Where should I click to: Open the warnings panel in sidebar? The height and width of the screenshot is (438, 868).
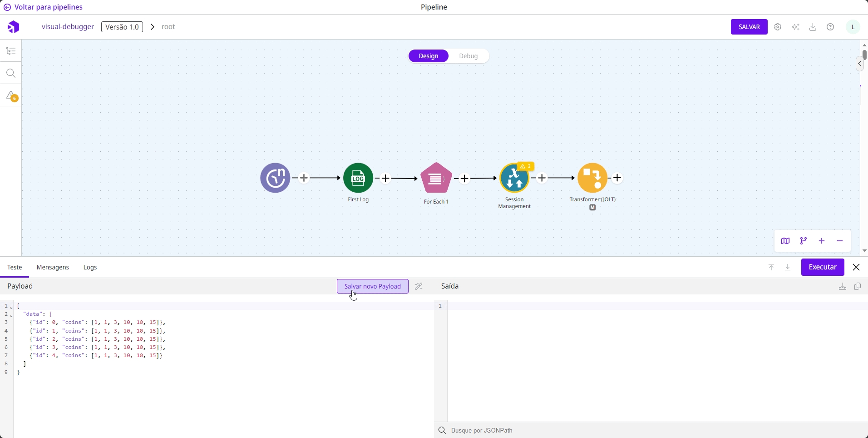coord(11,96)
